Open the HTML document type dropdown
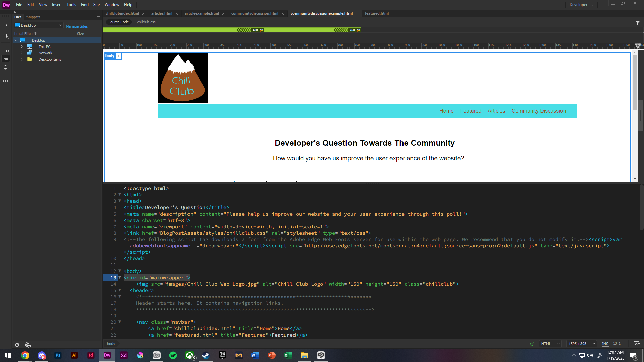This screenshot has height=362, width=644. (550, 344)
